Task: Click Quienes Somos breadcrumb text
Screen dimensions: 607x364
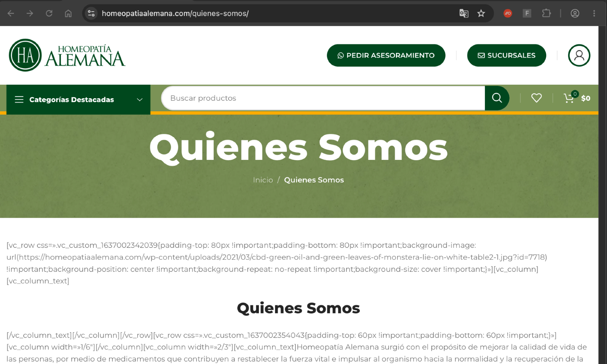Action: 314,180
